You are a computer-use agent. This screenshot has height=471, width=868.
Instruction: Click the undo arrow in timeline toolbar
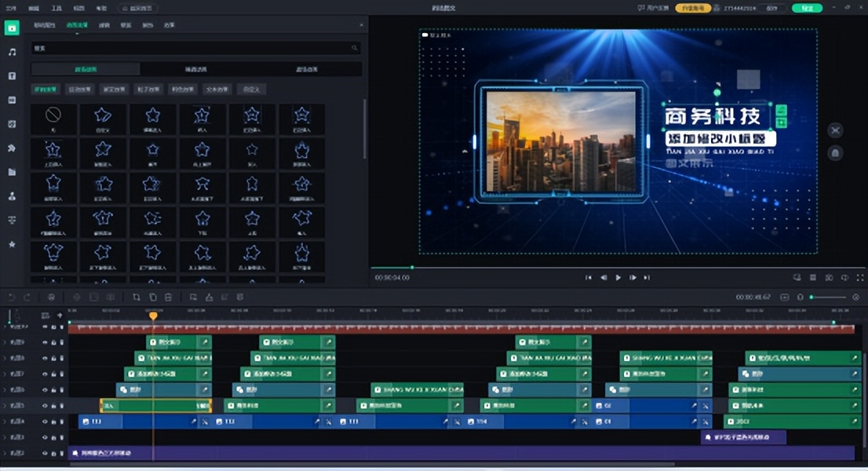12,298
